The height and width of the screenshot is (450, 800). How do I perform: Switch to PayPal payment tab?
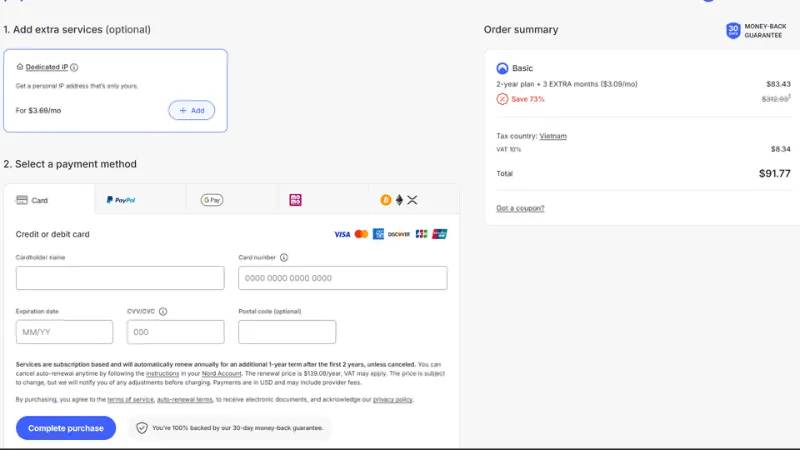tap(140, 200)
